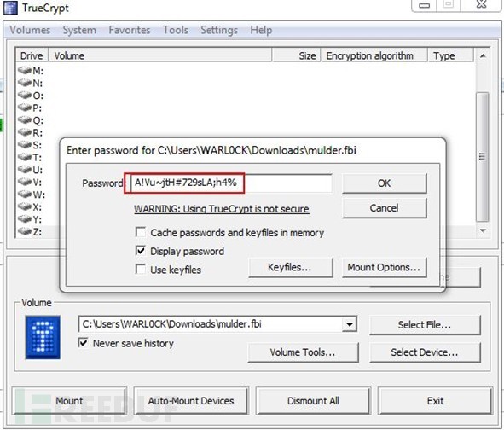This screenshot has width=504, height=430.
Task: Select the M: drive icon
Action: point(25,71)
